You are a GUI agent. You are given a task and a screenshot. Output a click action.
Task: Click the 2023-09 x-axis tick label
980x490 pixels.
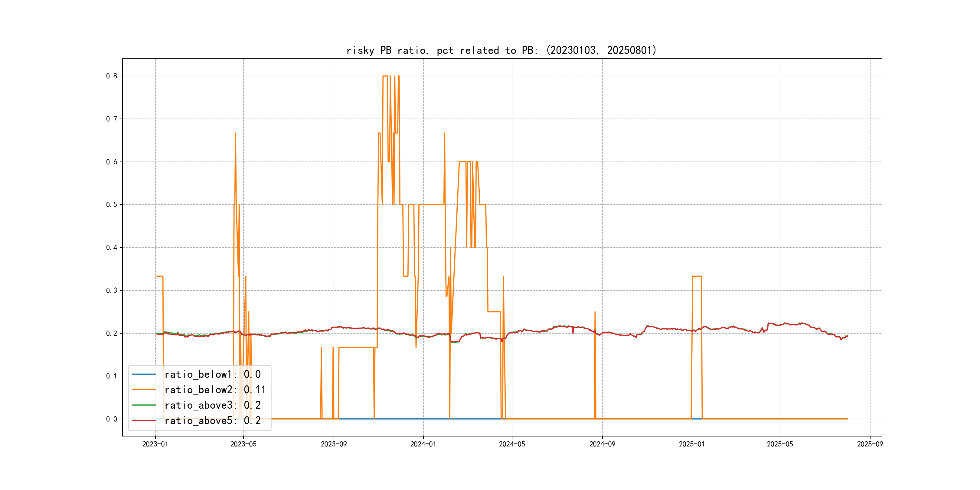334,444
